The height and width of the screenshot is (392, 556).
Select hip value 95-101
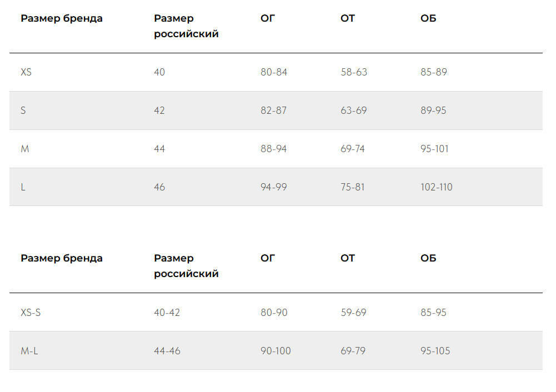[x=435, y=149]
